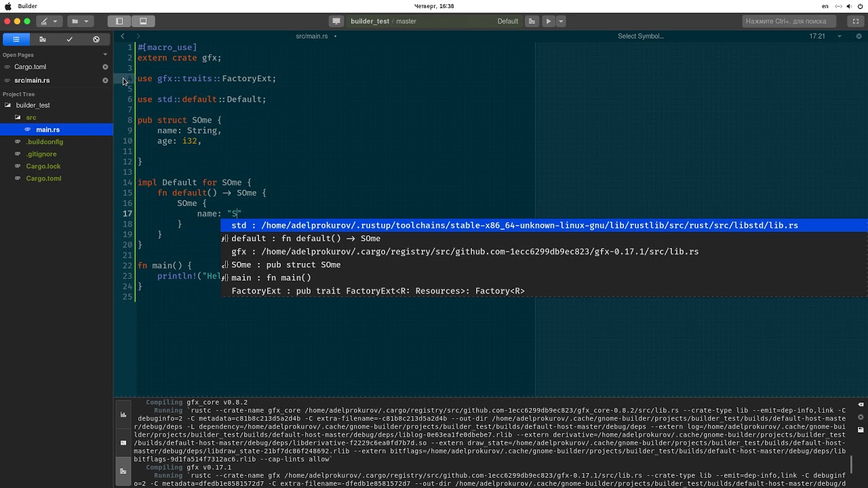
Task: Open Cargo.lock from the project tree
Action: click(43, 166)
